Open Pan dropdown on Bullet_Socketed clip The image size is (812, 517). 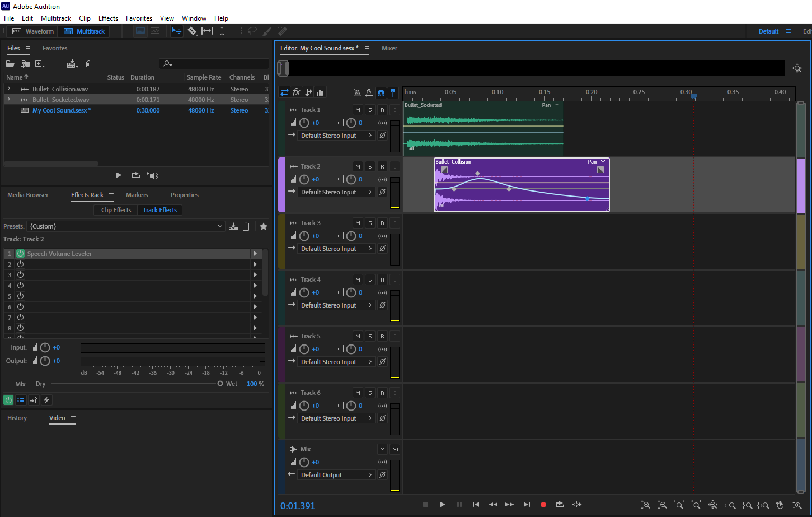coord(551,105)
